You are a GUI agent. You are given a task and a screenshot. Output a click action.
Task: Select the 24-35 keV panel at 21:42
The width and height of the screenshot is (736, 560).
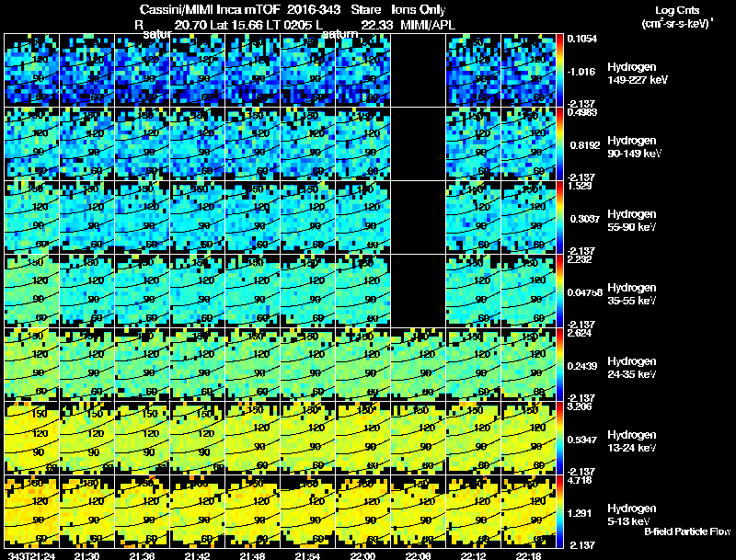point(197,364)
